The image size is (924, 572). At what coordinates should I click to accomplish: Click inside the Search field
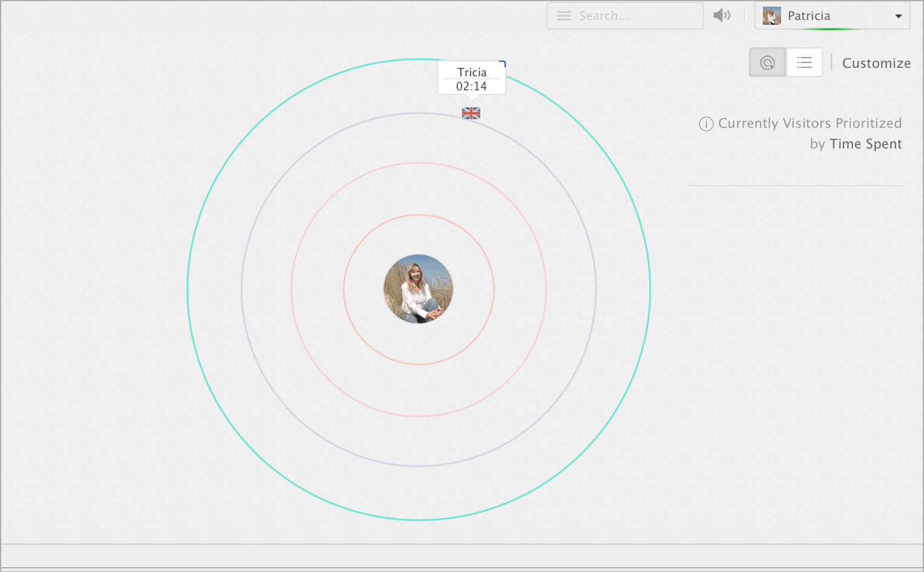625,16
